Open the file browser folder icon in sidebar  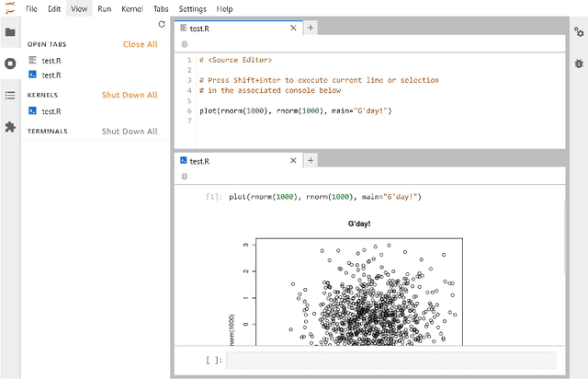(10, 32)
